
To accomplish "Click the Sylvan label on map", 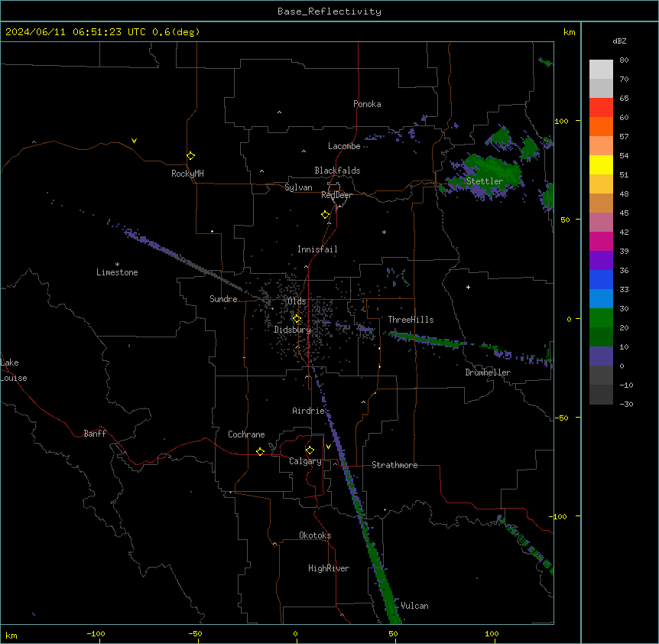I will [x=298, y=187].
